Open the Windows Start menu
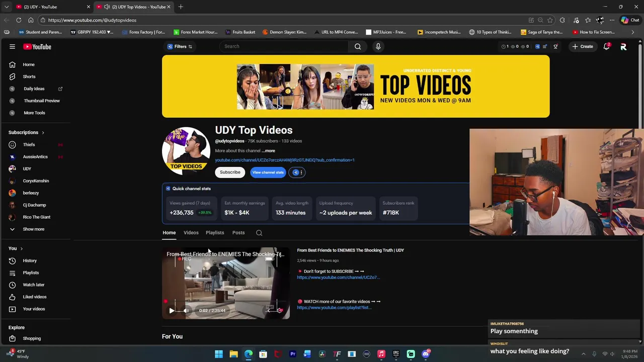The height and width of the screenshot is (362, 644). [x=219, y=354]
